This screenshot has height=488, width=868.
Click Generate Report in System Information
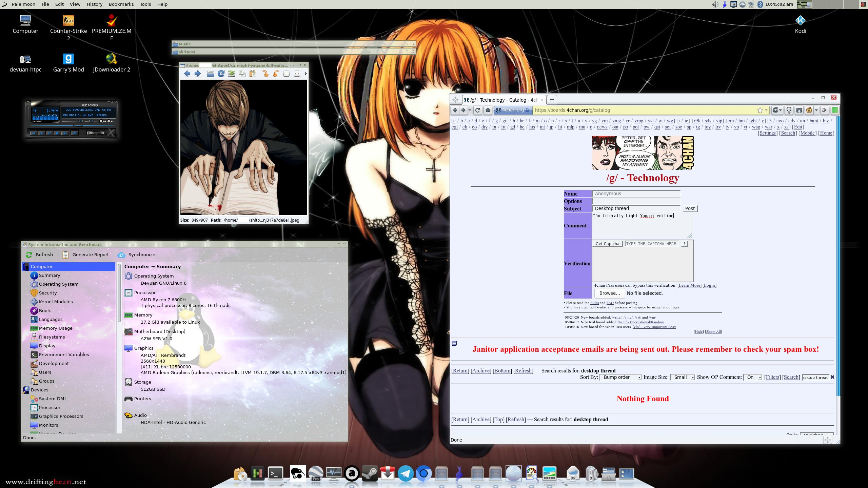[86, 255]
